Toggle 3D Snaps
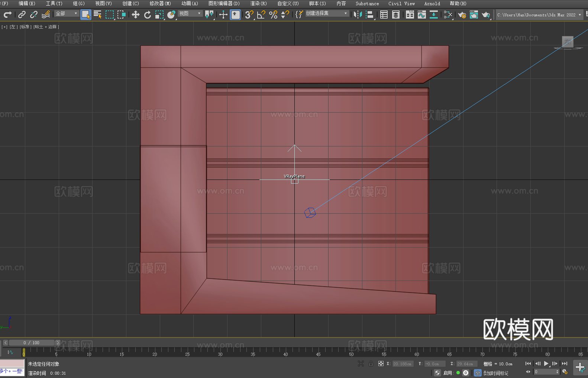Image resolution: width=588 pixels, height=378 pixels. 249,14
